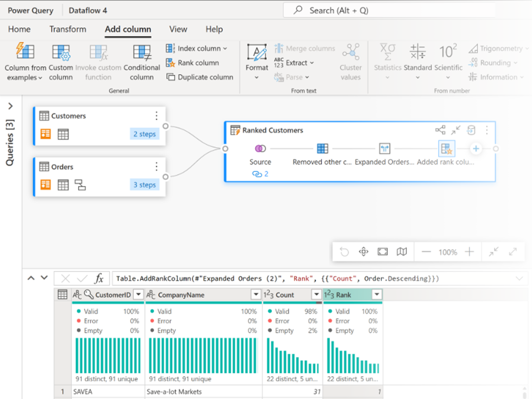
Task: Click the auto-arrange pan icon
Action: pos(363,252)
